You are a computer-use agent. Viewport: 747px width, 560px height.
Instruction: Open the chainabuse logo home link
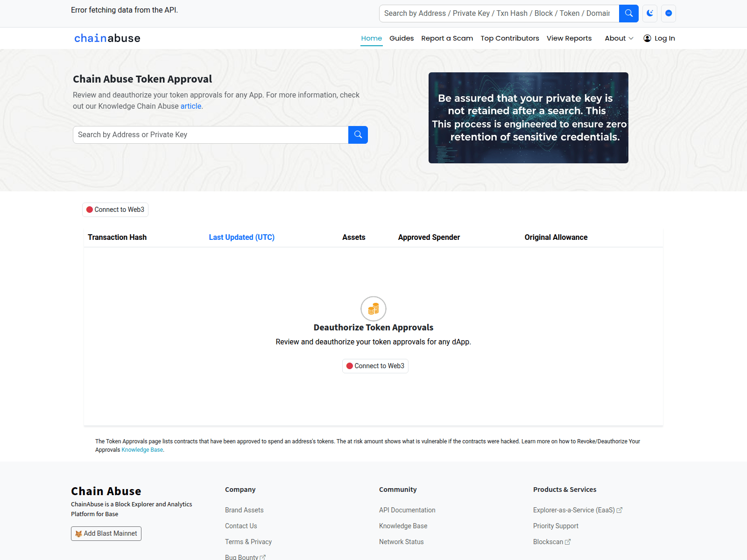tap(107, 38)
